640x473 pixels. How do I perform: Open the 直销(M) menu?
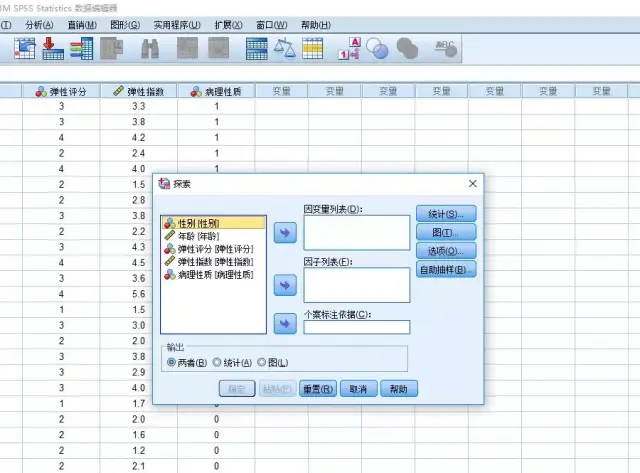(82, 25)
